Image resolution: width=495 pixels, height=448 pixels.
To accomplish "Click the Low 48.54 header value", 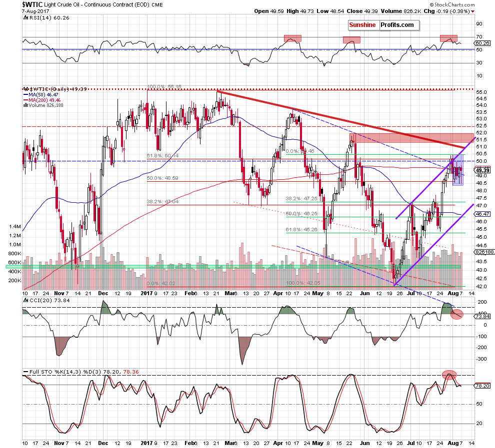I will pos(330,11).
